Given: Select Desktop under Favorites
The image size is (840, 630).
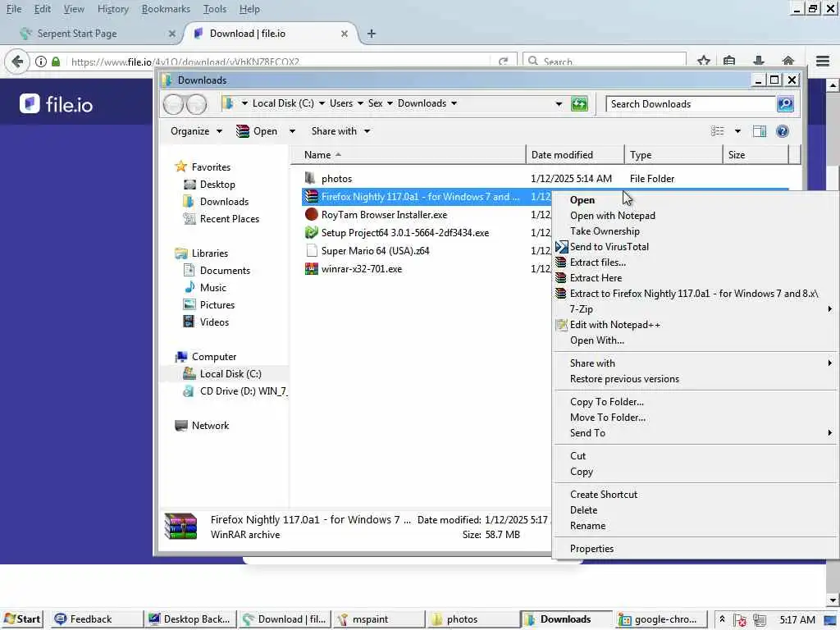Looking at the screenshot, I should click(217, 185).
